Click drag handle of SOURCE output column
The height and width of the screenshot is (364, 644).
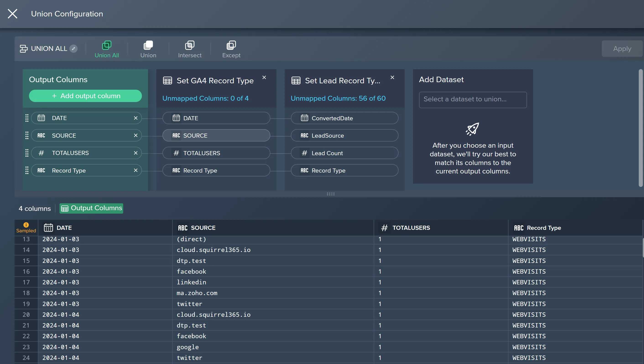pyautogui.click(x=27, y=135)
